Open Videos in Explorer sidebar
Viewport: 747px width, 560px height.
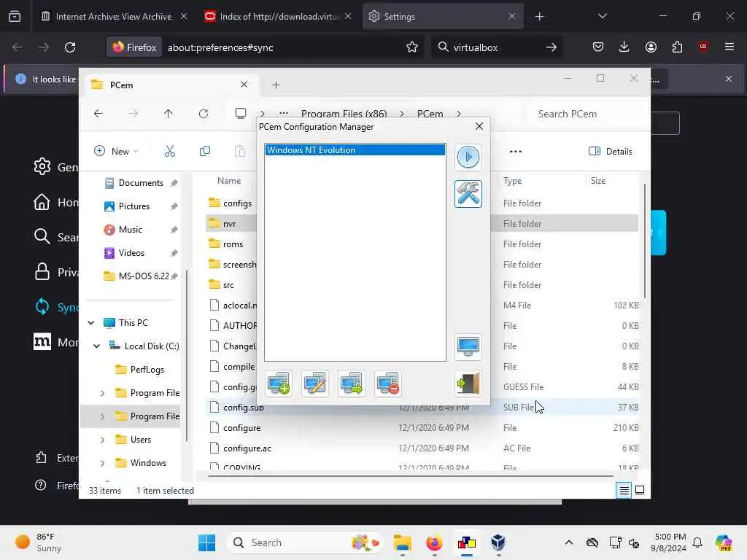tap(131, 253)
